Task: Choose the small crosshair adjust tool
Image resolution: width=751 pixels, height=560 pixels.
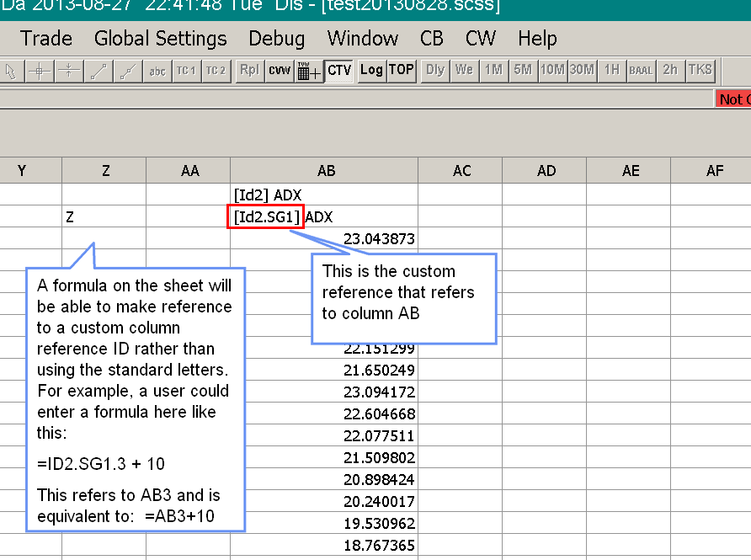Action: pyautogui.click(x=69, y=71)
